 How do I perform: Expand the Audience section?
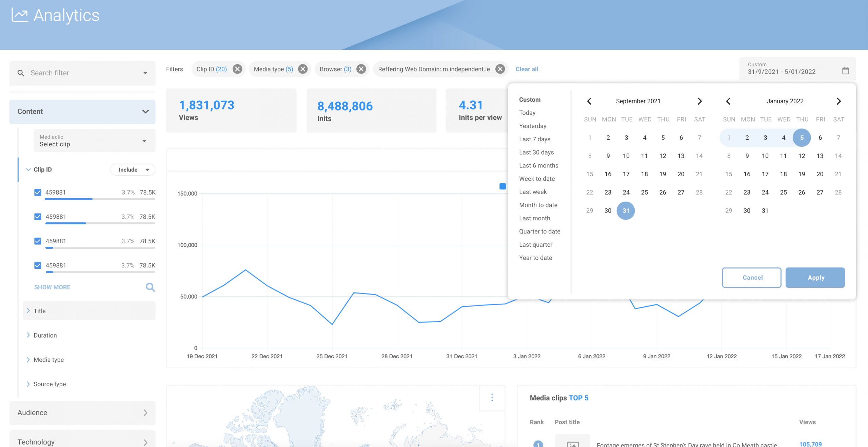click(82, 413)
